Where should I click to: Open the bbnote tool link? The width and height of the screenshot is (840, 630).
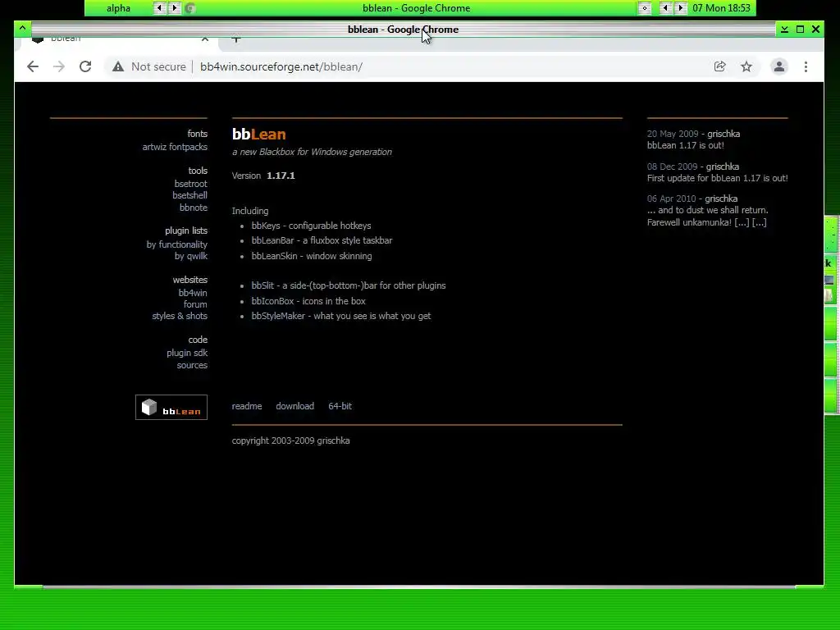[x=194, y=208]
